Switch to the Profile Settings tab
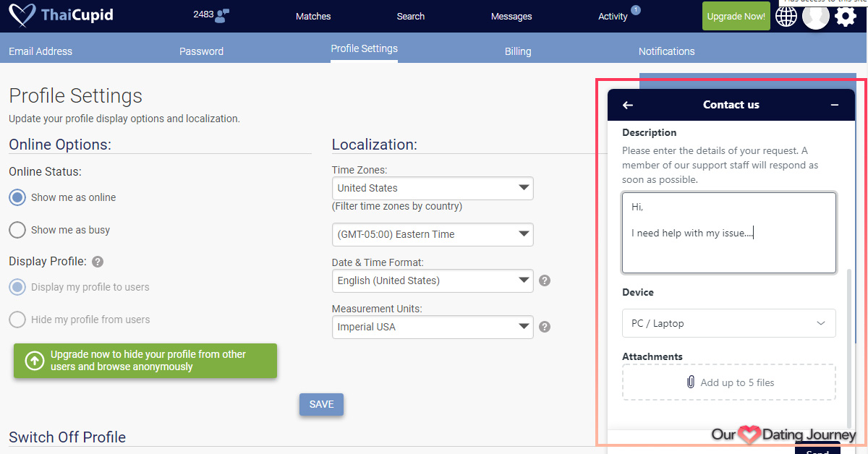The image size is (868, 454). pyautogui.click(x=364, y=48)
